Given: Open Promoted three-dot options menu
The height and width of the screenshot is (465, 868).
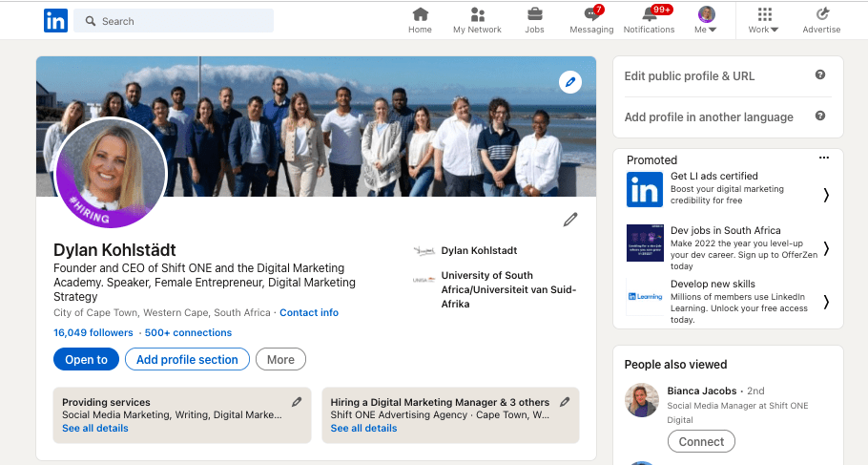Looking at the screenshot, I should pos(824,158).
